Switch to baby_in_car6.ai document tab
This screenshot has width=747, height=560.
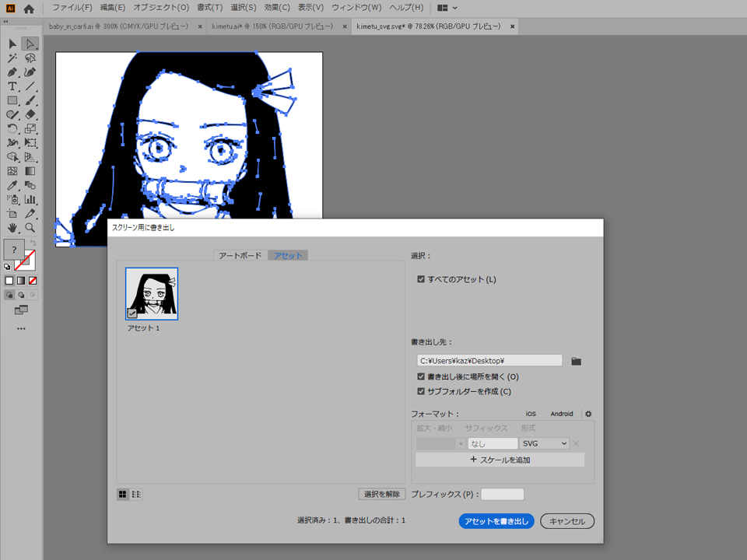[x=119, y=26]
